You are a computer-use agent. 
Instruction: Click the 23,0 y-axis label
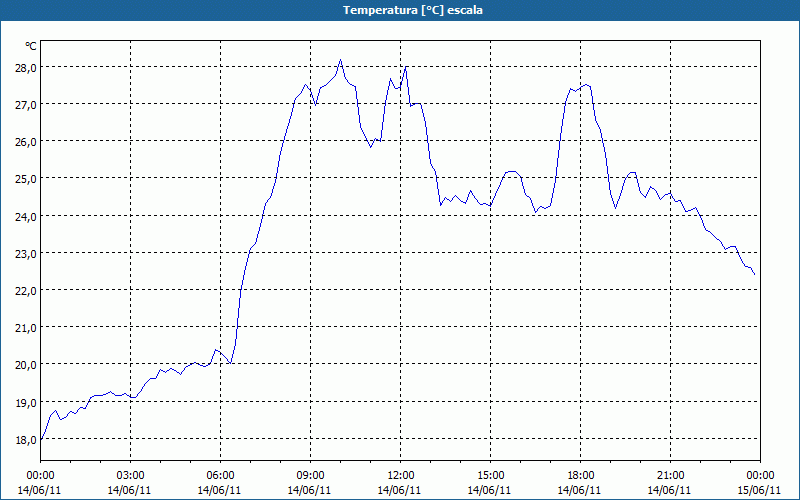(x=25, y=254)
